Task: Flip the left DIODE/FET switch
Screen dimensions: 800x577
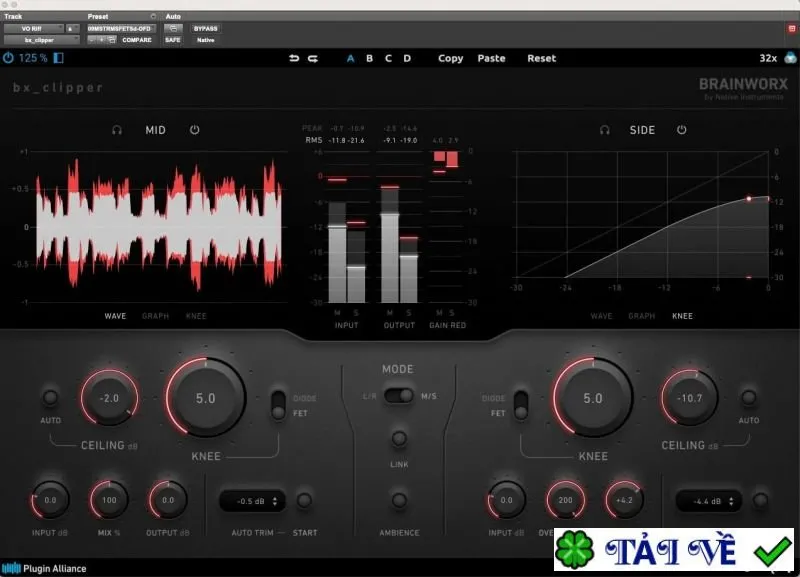Action: 278,406
